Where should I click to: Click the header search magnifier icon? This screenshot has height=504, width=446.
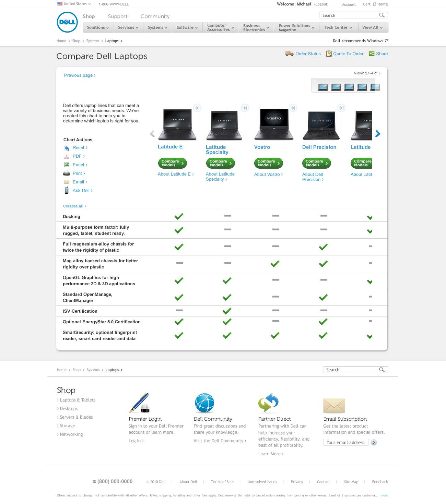point(382,15)
